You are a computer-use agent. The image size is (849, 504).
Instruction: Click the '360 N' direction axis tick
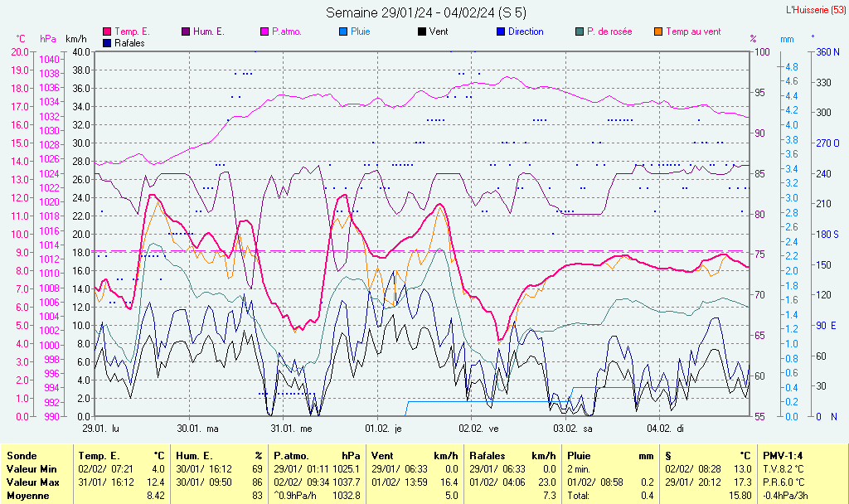point(828,52)
